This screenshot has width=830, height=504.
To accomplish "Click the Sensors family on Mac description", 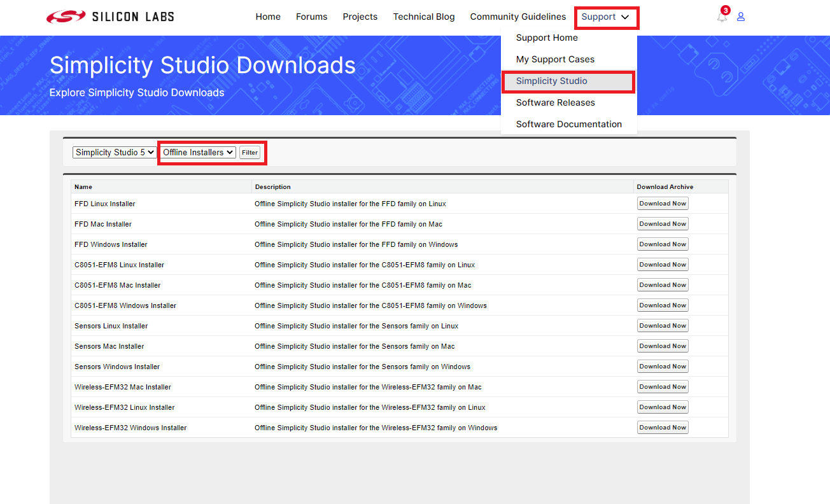I will click(355, 346).
